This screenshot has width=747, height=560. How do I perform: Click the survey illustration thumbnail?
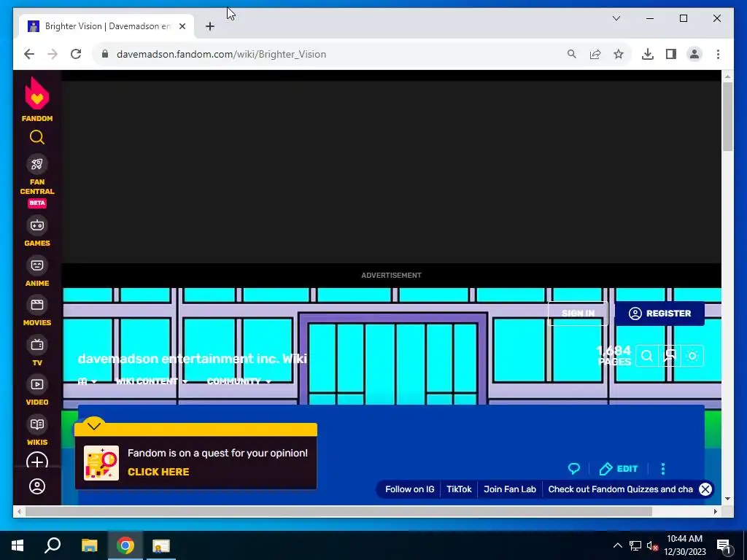pyautogui.click(x=101, y=463)
